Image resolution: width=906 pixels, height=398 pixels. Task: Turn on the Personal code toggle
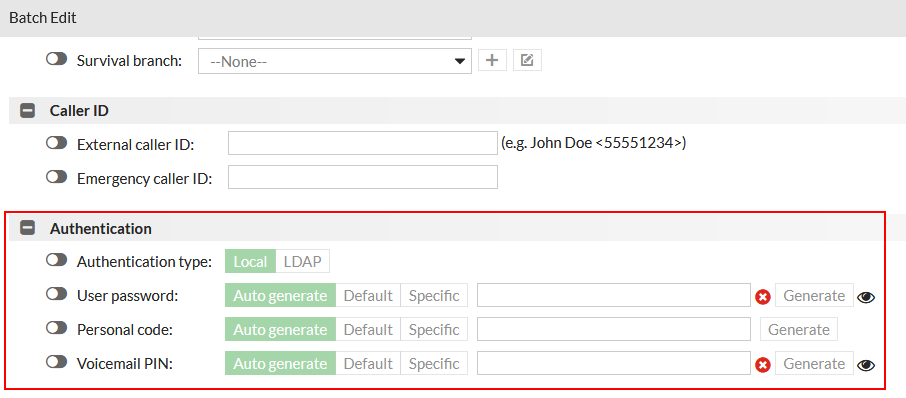point(57,329)
